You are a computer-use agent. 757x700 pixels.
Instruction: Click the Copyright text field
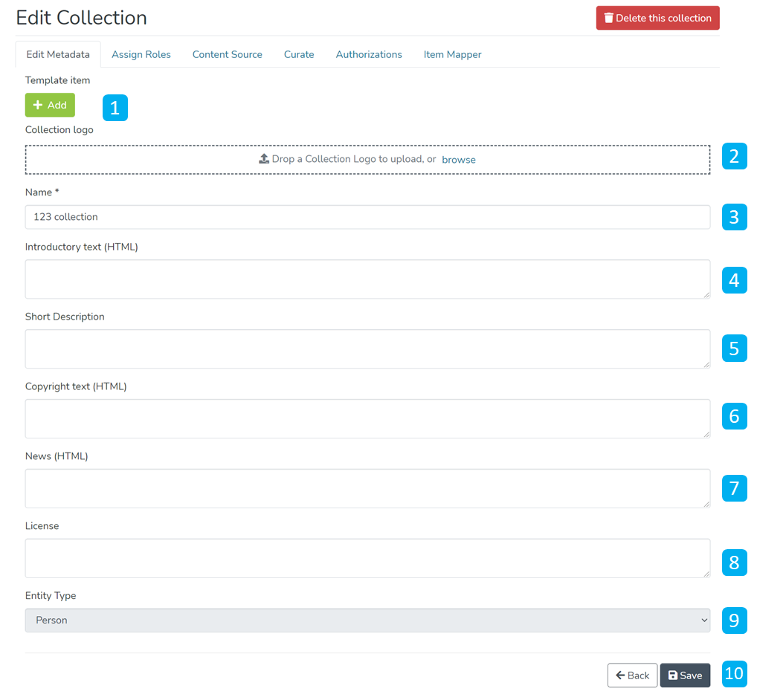click(367, 419)
